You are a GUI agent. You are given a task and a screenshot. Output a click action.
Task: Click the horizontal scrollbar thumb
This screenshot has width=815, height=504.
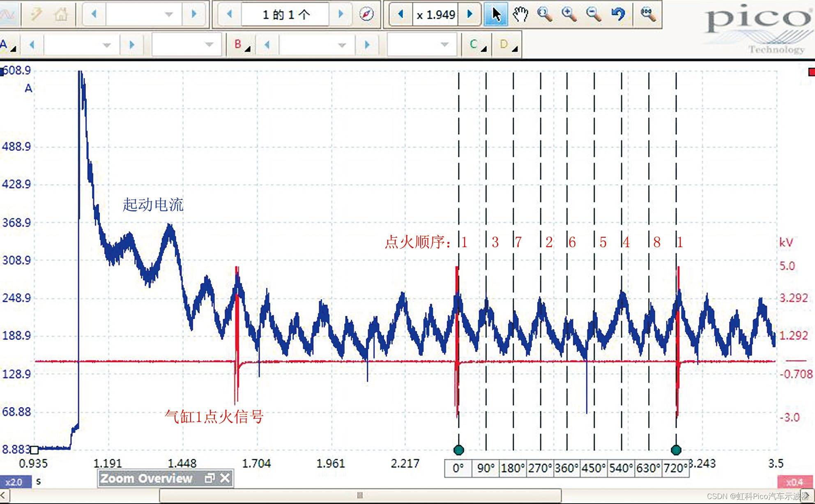[x=360, y=495]
